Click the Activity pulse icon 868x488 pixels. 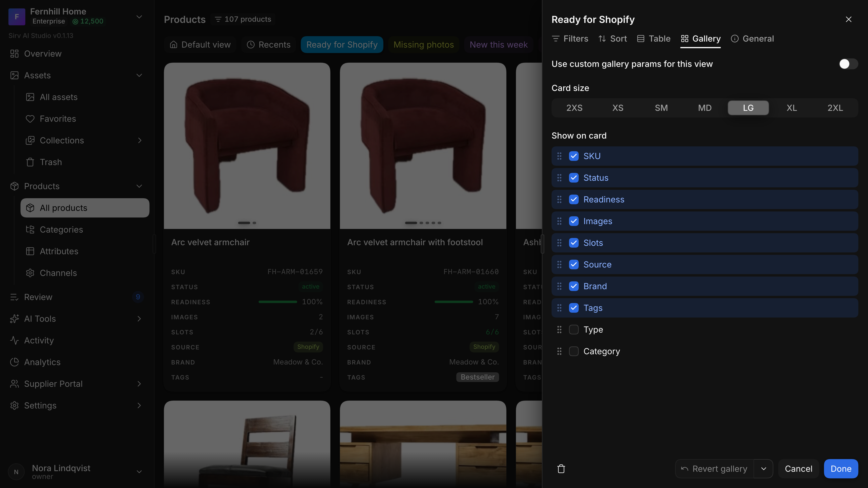14,340
